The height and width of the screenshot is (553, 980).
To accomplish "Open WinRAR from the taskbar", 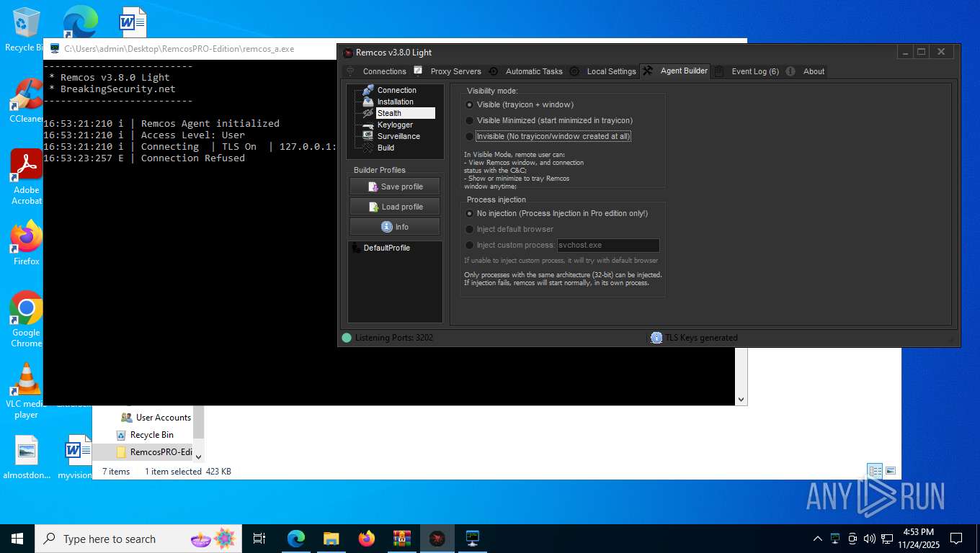I will pos(401,539).
